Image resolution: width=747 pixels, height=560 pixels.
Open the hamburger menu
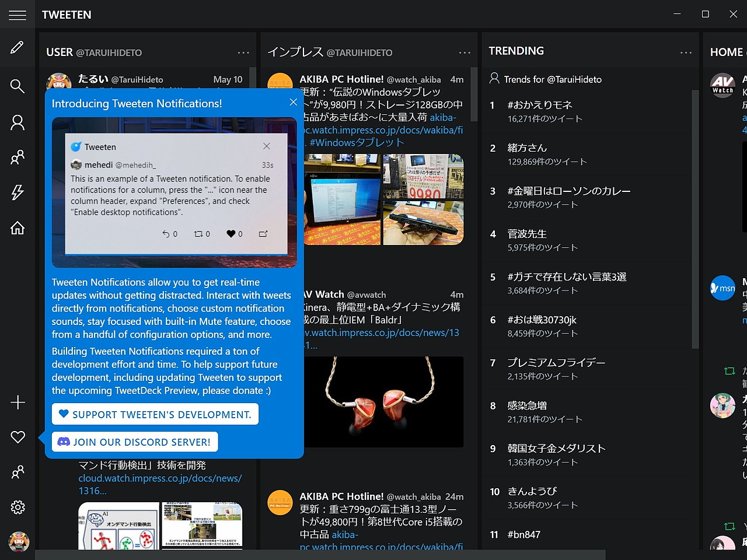tap(18, 15)
